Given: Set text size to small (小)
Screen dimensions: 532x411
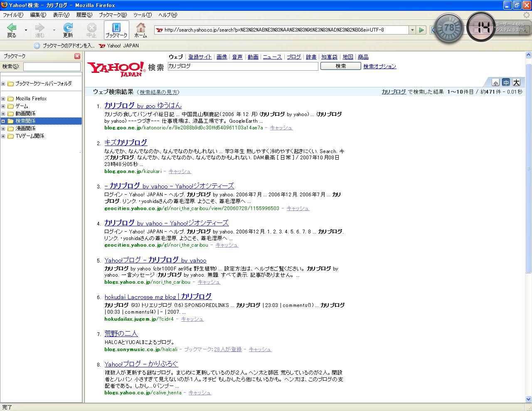Looking at the screenshot, I should [x=495, y=82].
